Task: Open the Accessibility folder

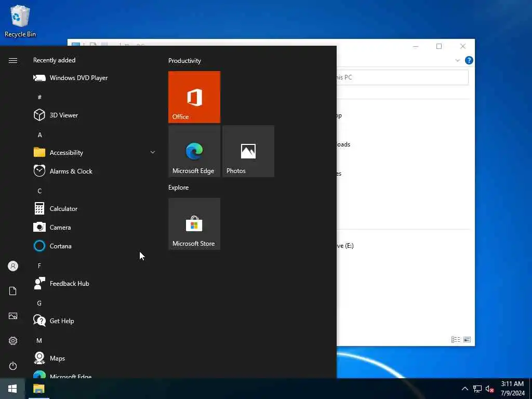Action: [95, 153]
